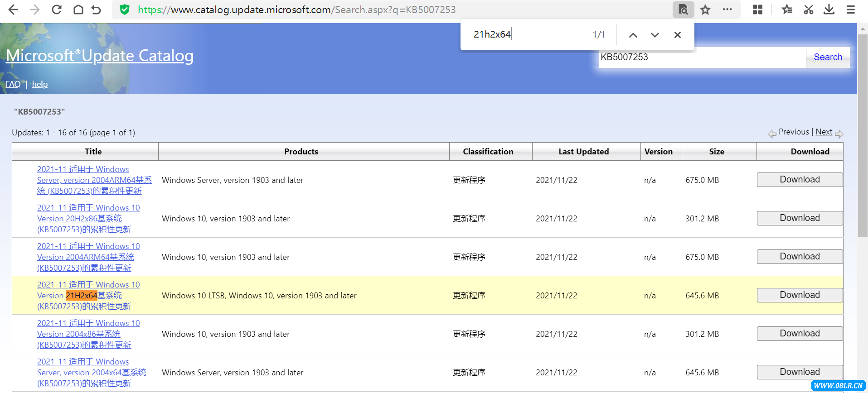Click the catalog search field with KB5007253
The height and width of the screenshot is (393, 868).
702,57
